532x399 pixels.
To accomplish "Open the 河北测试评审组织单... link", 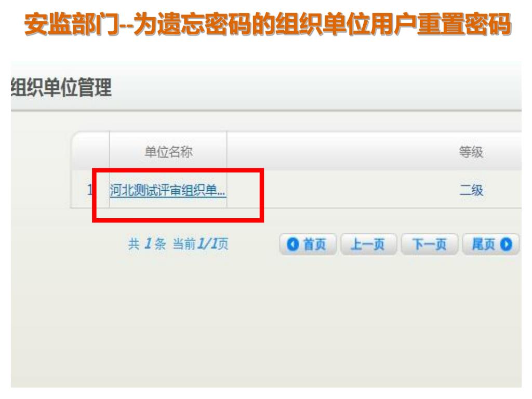I will click(x=168, y=190).
